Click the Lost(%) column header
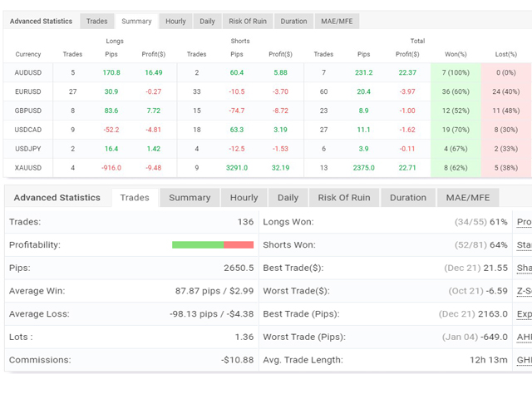 [x=505, y=55]
